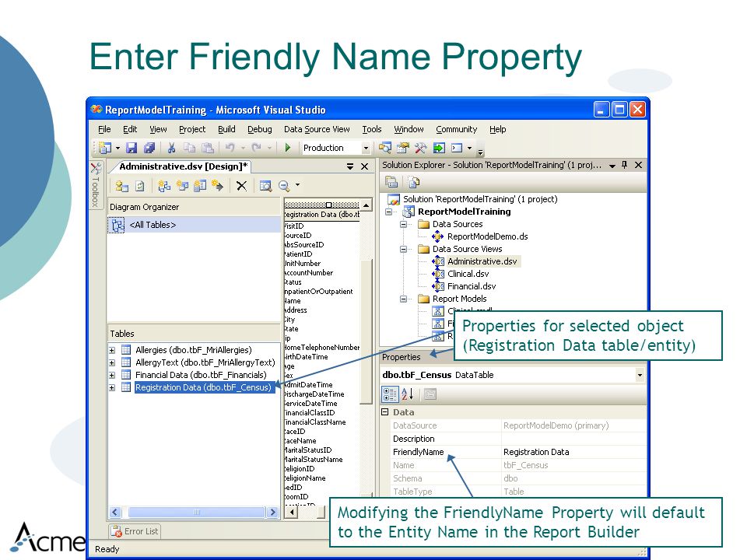Open the Edit menu
Image resolution: width=747 pixels, height=560 pixels.
coord(130,129)
